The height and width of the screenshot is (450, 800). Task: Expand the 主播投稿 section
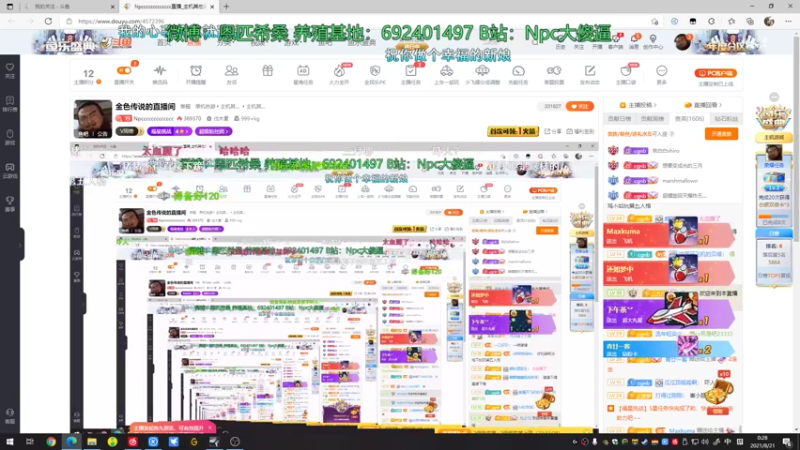tap(638, 105)
